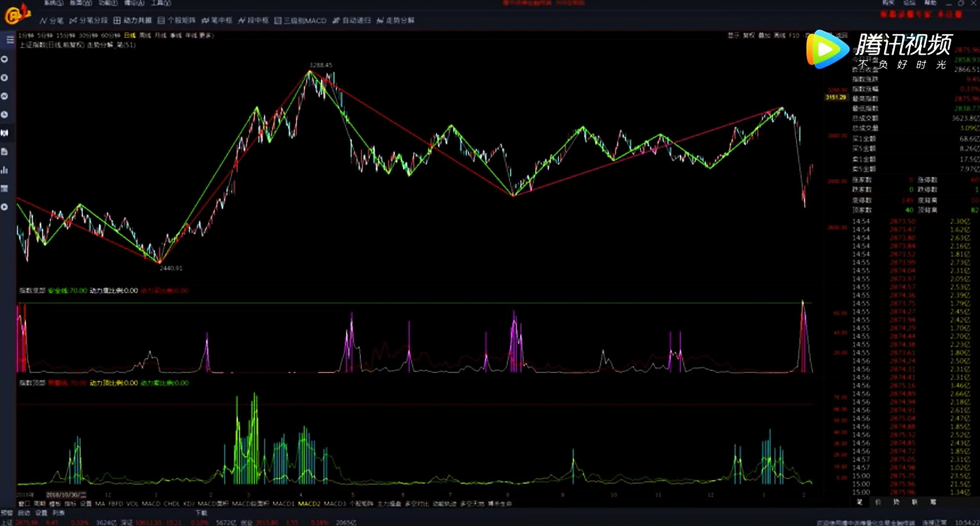
Task: Switch to 1分钟 period
Action: pos(26,36)
